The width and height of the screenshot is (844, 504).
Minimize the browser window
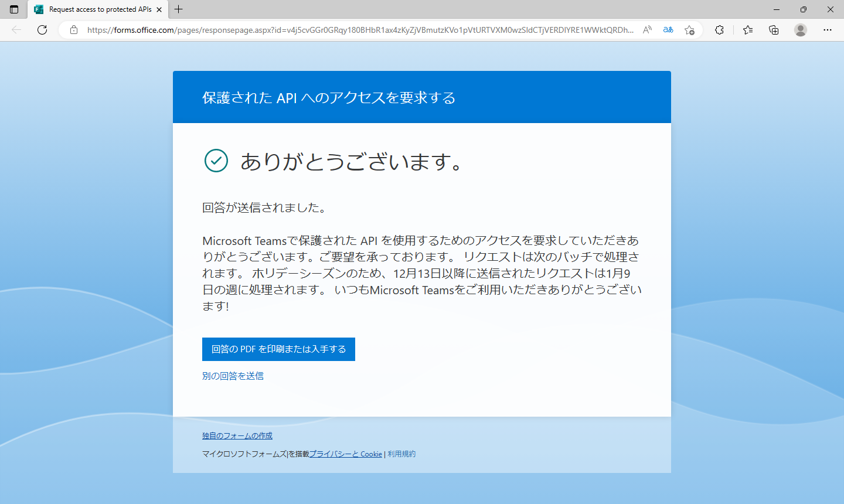[x=777, y=9]
